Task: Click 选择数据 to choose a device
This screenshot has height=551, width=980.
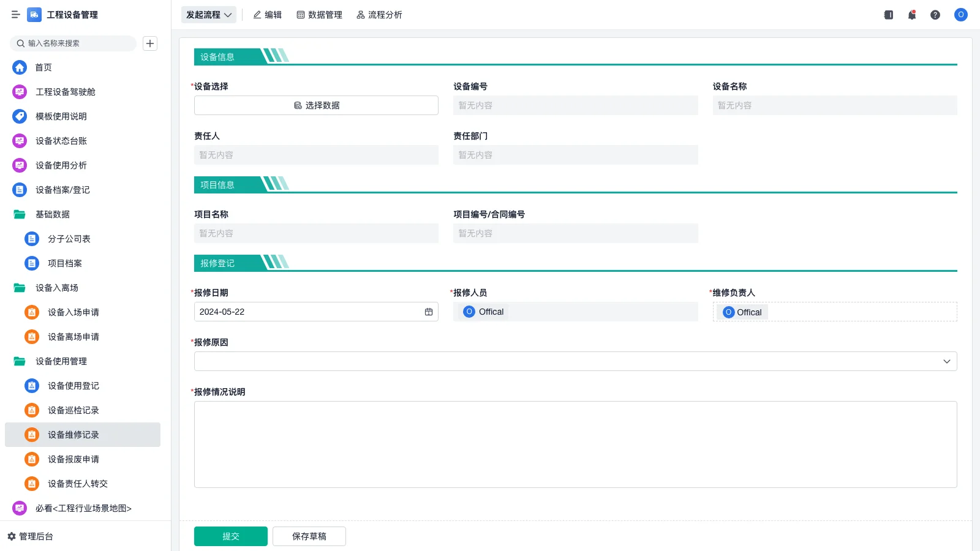Action: (316, 105)
